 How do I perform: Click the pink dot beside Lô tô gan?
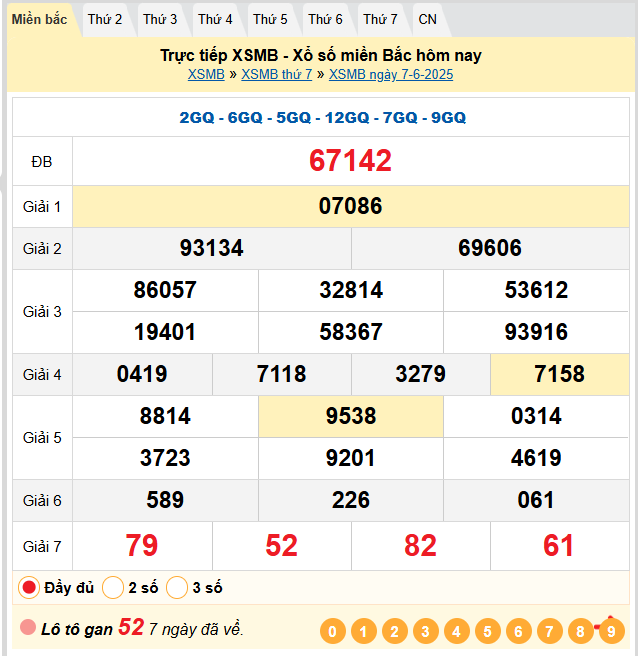[x=28, y=627]
